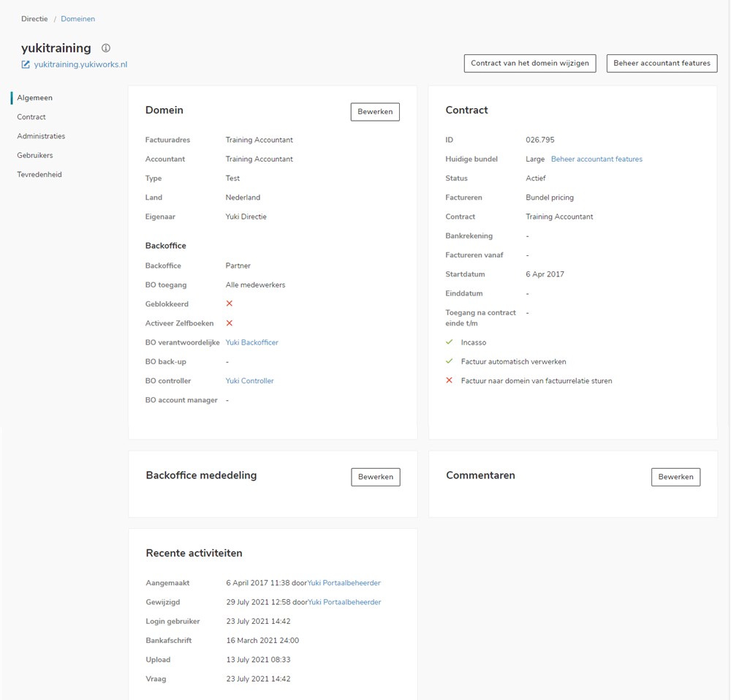Go to Directie in the breadcrumb
731x700 pixels.
[x=34, y=19]
